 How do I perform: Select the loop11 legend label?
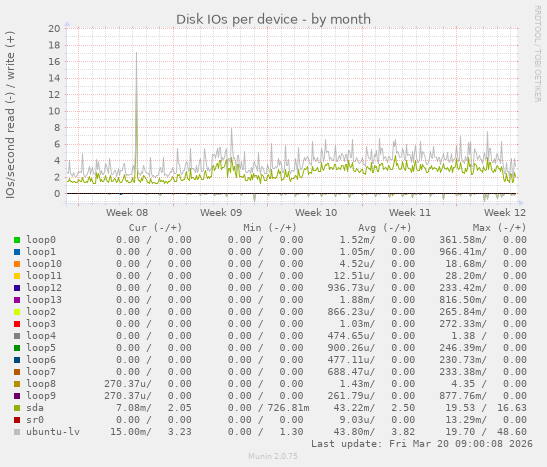(x=44, y=276)
